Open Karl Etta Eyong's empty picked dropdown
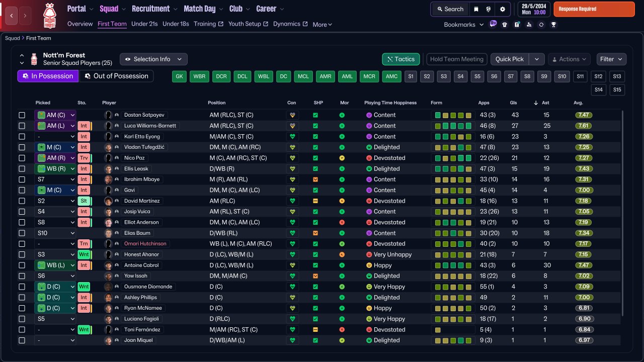 click(55, 136)
